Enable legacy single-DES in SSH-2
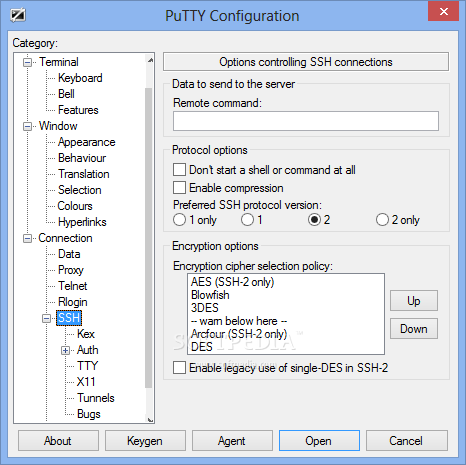 [179, 368]
